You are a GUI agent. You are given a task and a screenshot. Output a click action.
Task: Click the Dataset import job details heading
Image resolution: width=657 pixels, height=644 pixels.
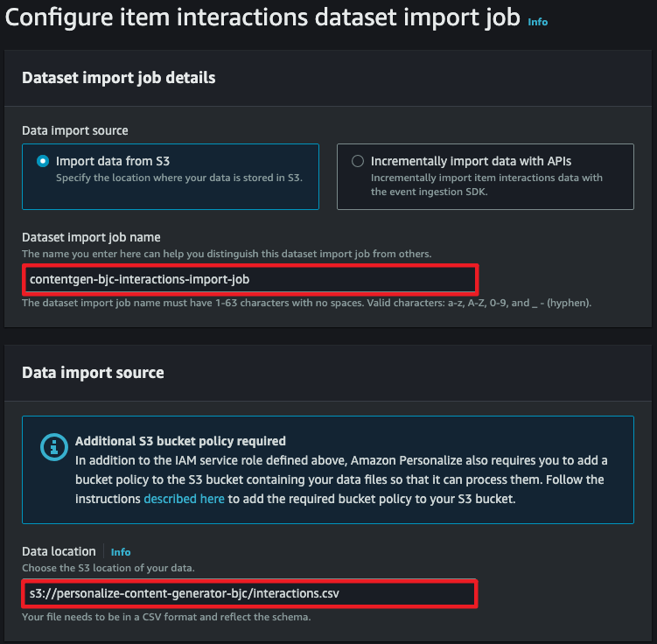pos(119,78)
